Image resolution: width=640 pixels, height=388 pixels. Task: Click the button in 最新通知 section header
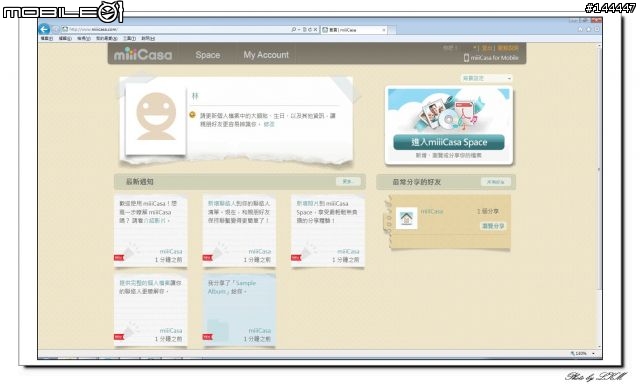[348, 182]
